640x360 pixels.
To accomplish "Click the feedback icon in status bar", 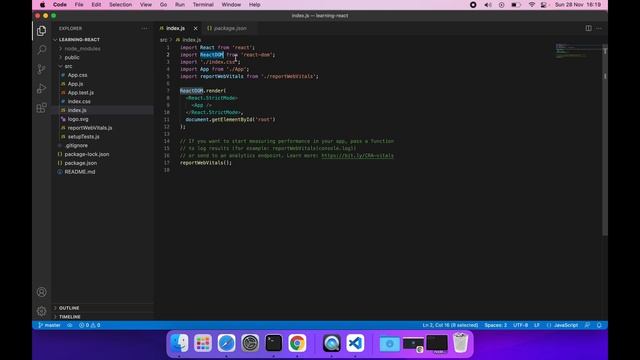I will 587,325.
